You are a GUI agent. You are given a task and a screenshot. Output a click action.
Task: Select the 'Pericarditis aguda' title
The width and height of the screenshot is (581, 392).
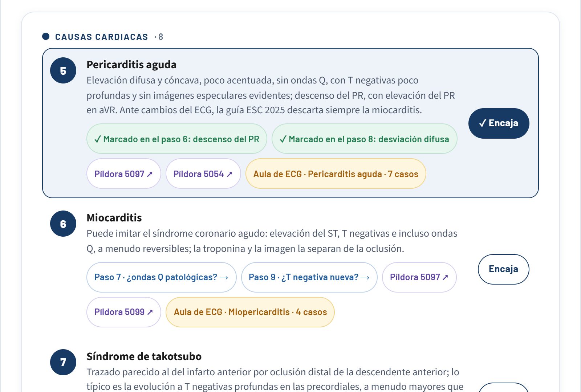[x=131, y=65]
